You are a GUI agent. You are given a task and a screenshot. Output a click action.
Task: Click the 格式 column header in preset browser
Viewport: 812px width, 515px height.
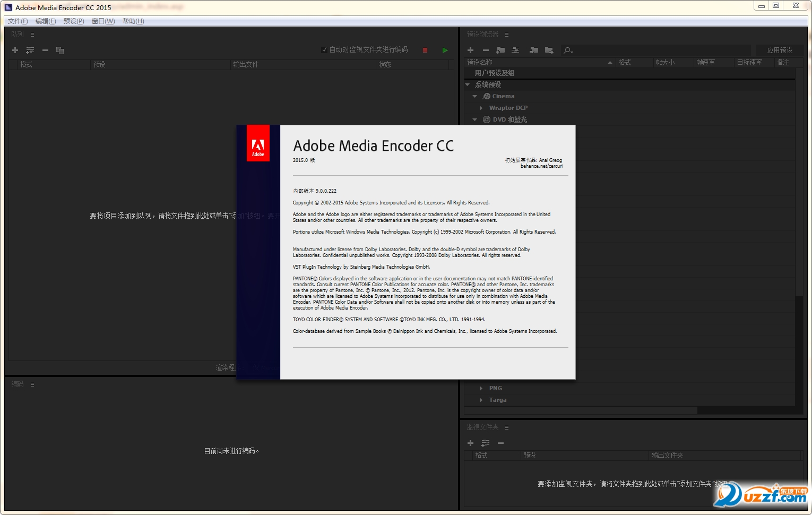(634, 63)
